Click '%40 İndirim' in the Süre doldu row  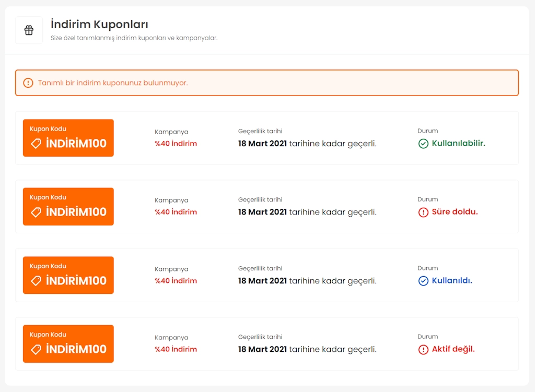pyautogui.click(x=176, y=212)
